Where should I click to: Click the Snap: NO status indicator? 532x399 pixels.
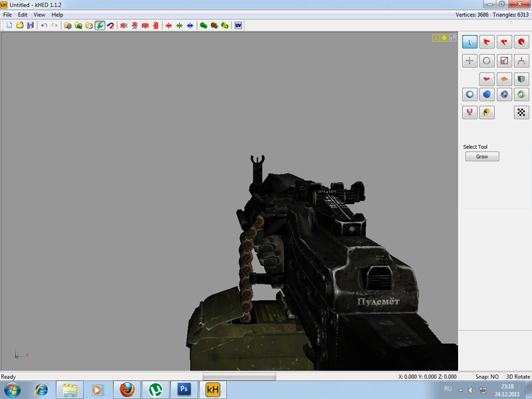pos(487,376)
